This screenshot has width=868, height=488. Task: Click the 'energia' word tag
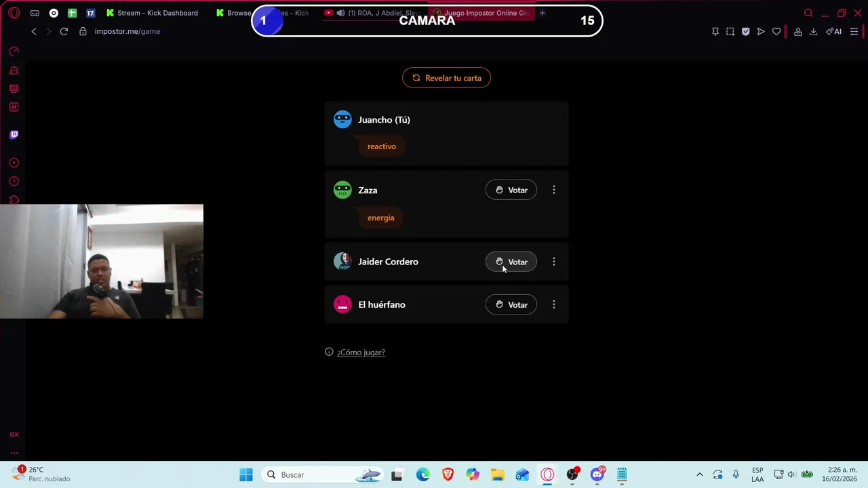[x=381, y=218]
